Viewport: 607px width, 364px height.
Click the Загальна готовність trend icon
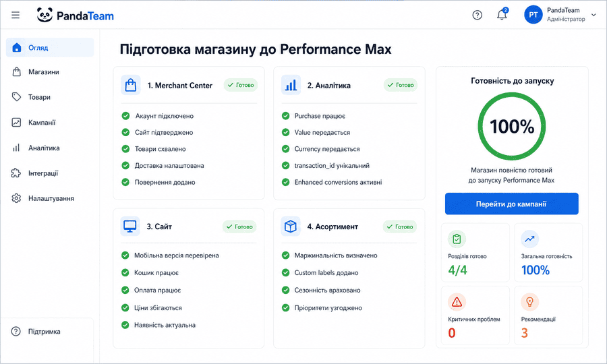(x=529, y=239)
